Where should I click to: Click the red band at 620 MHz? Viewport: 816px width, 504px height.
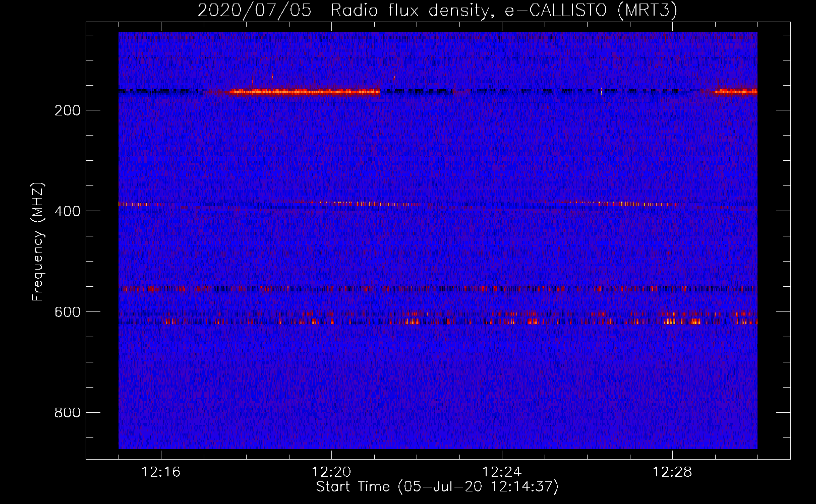(x=438, y=321)
